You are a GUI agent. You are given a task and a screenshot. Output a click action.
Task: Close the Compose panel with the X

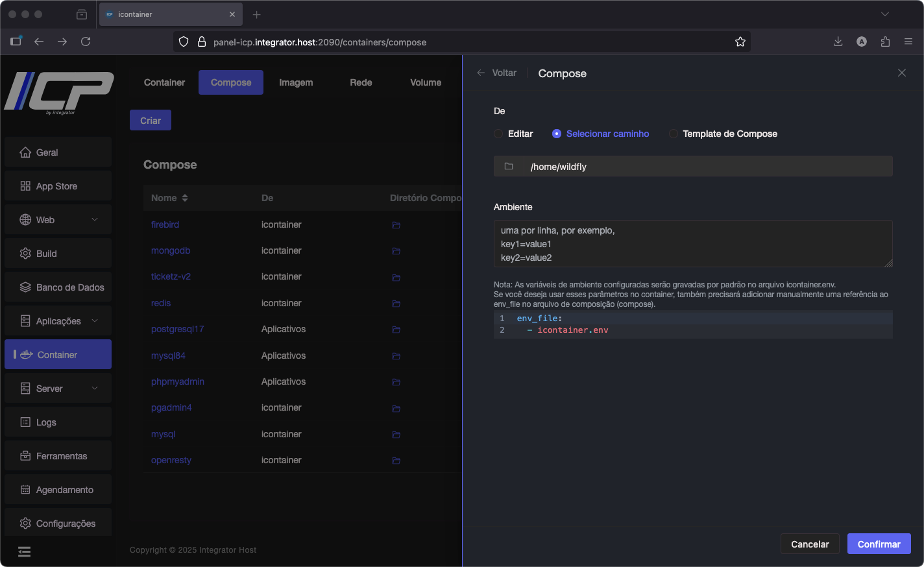(901, 73)
